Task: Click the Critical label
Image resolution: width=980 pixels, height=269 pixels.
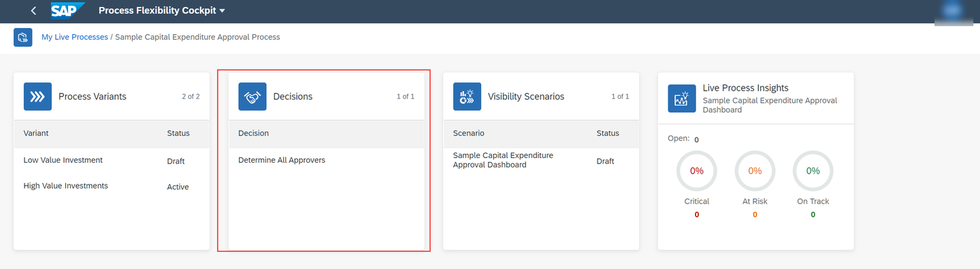Action: pos(697,202)
